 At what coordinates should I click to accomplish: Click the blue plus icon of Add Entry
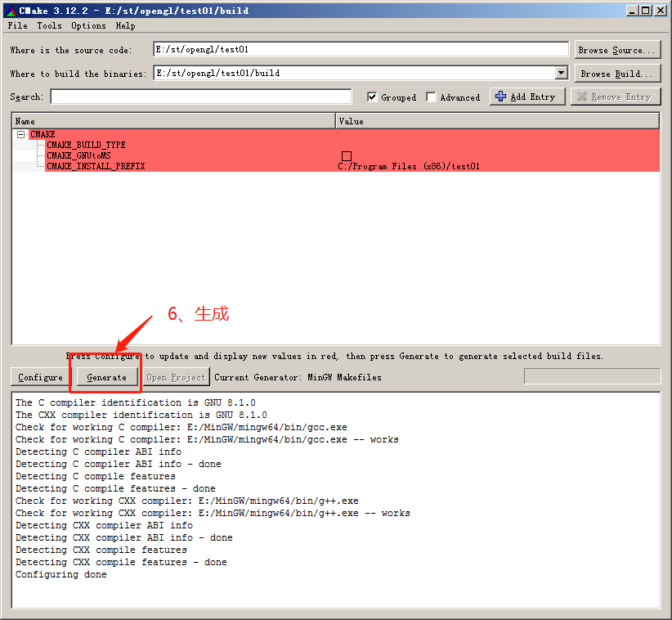[500, 97]
